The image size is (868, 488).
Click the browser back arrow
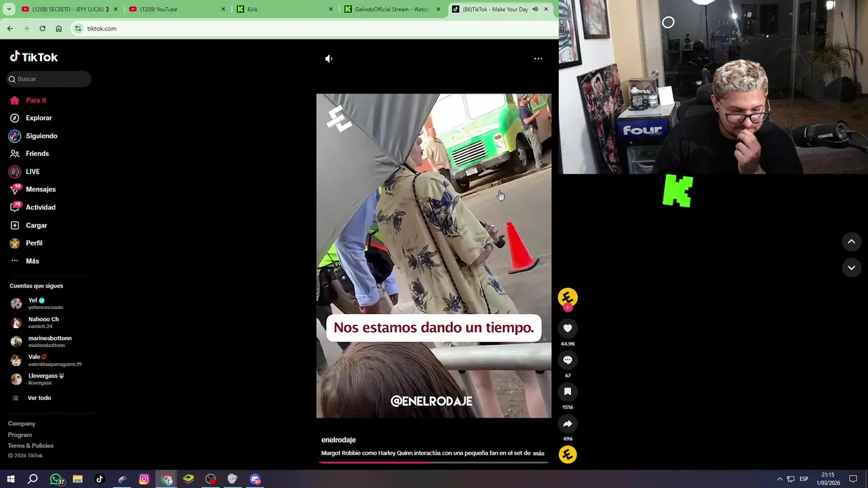click(9, 28)
